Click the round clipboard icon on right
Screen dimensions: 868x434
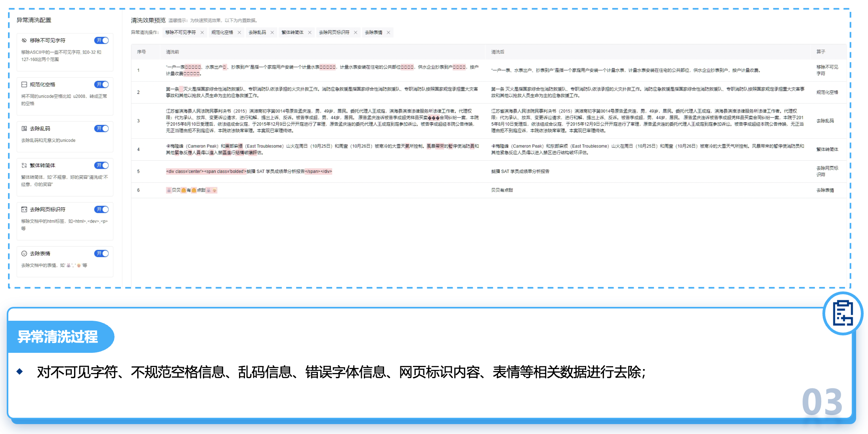pos(843,313)
